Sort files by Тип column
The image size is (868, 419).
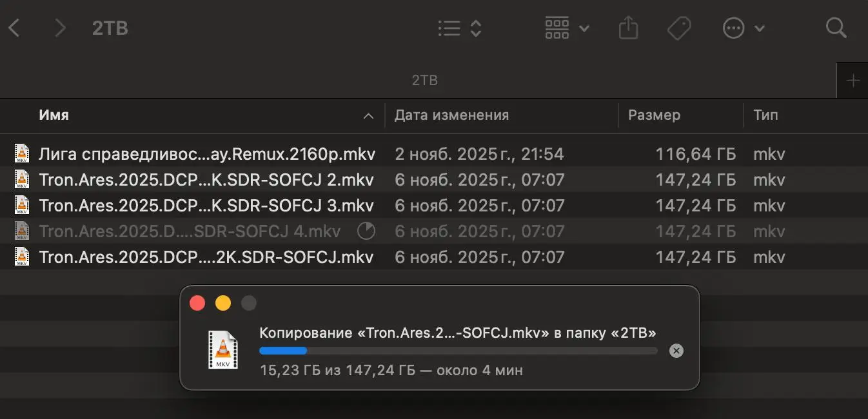pyautogui.click(x=765, y=115)
